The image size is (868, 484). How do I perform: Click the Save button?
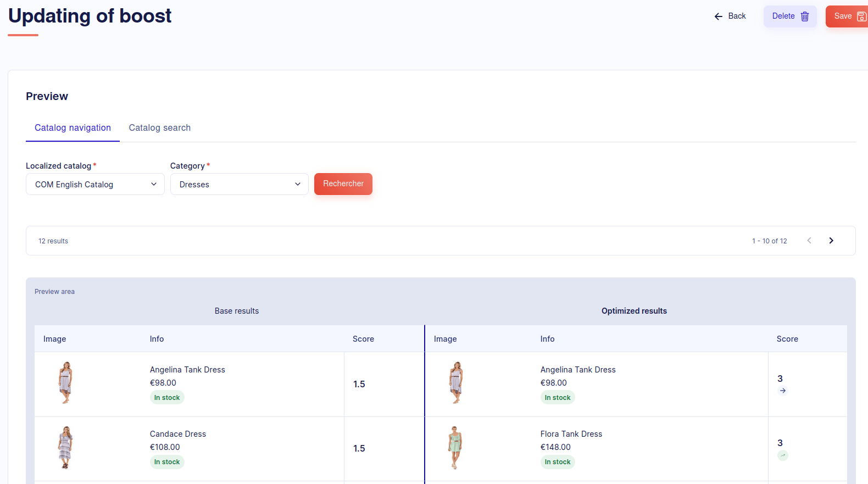click(x=843, y=16)
